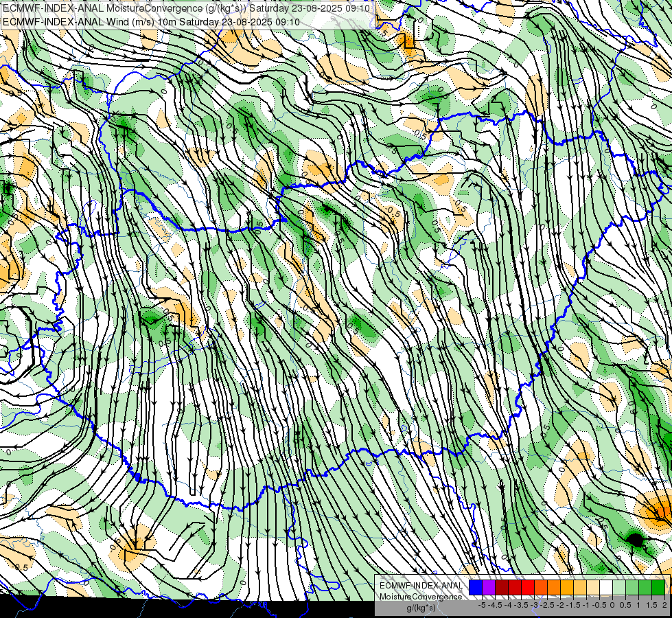Click the -3 tick label in the legend
The height and width of the screenshot is (618, 672).
534,605
